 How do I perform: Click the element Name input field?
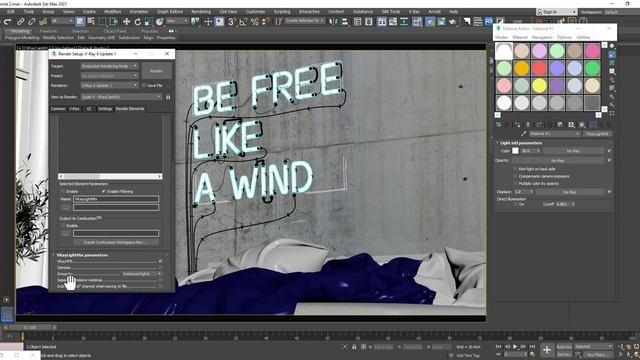[x=116, y=199]
